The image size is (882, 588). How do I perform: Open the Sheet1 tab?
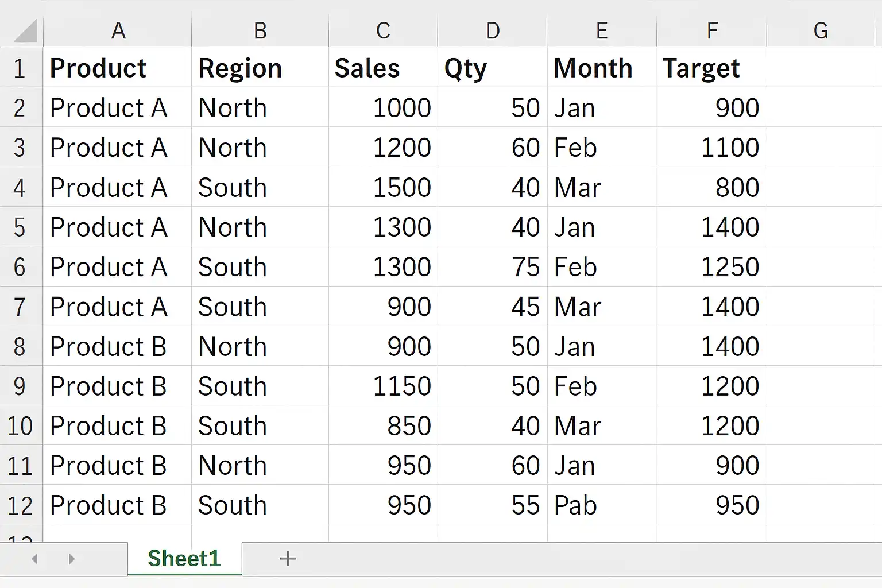pyautogui.click(x=184, y=559)
